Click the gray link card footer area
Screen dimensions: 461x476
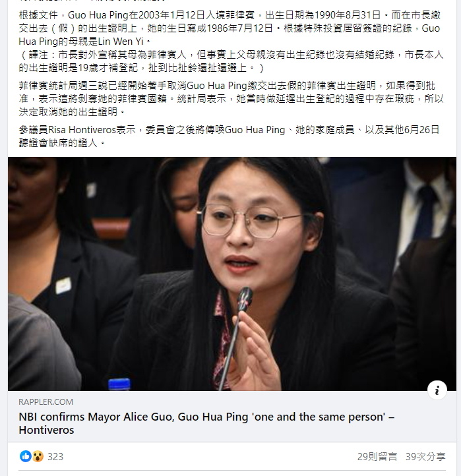click(232, 416)
